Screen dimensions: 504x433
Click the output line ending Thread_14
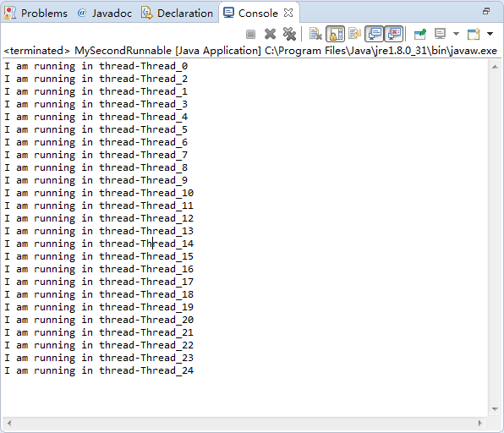(99, 244)
